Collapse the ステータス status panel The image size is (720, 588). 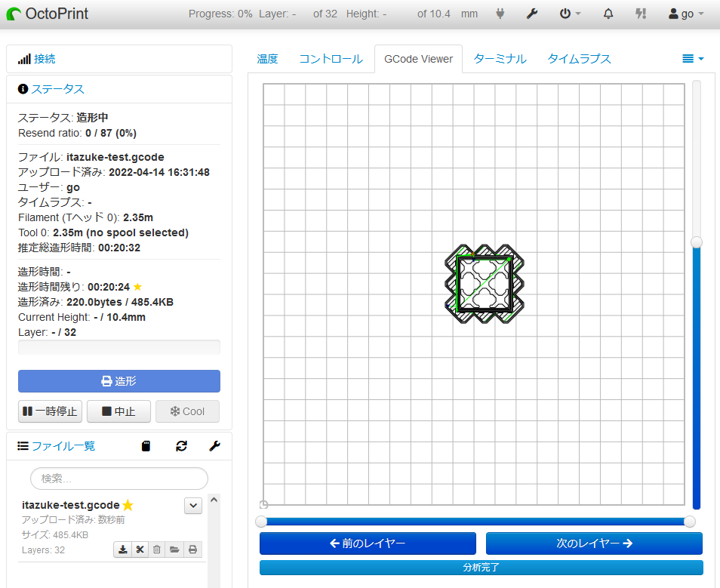coord(58,89)
